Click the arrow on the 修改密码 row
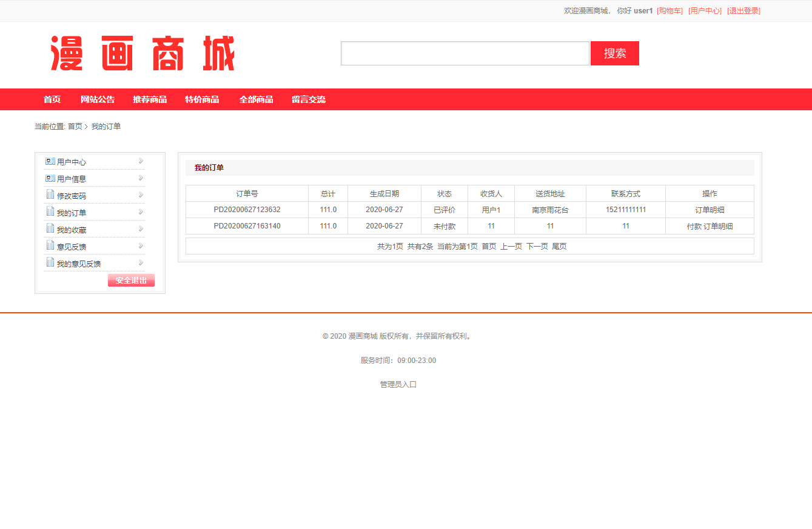 (x=141, y=195)
